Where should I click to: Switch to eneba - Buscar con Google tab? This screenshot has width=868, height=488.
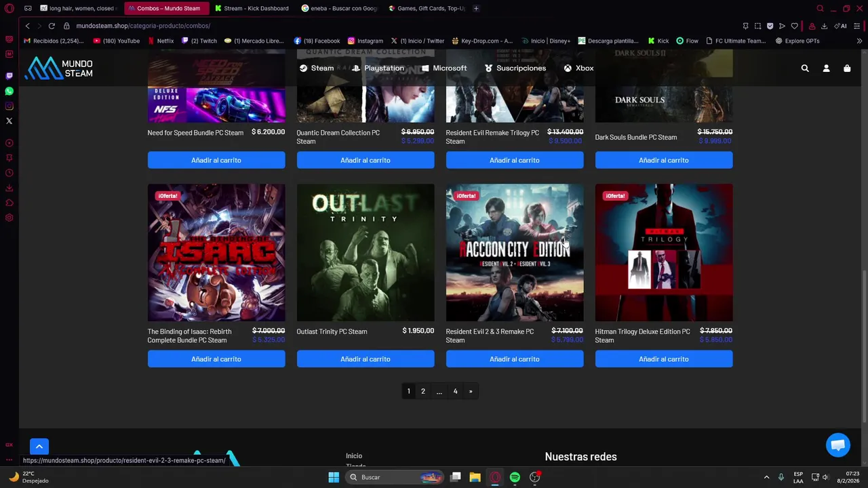339,8
